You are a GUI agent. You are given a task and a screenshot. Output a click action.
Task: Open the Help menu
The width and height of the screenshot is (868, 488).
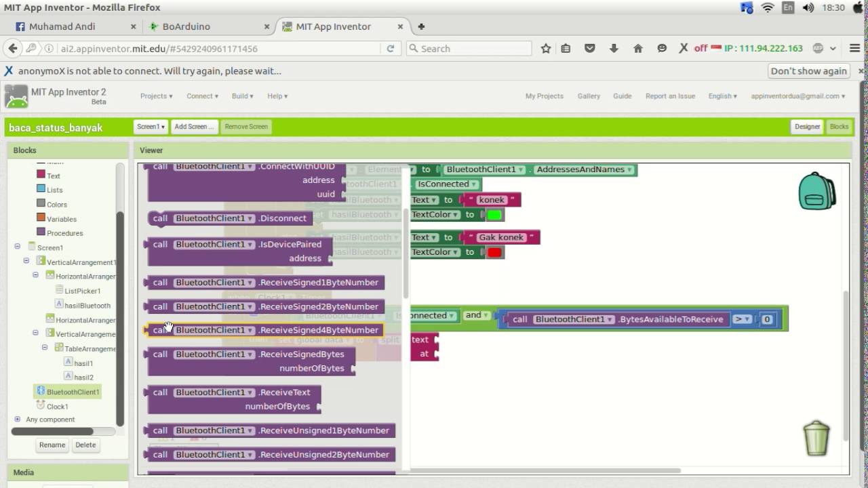[x=277, y=96]
